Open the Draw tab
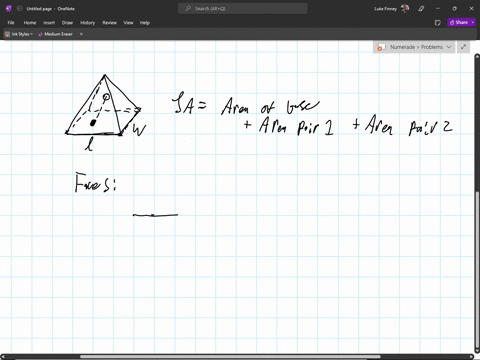480x360 pixels. pyautogui.click(x=67, y=23)
